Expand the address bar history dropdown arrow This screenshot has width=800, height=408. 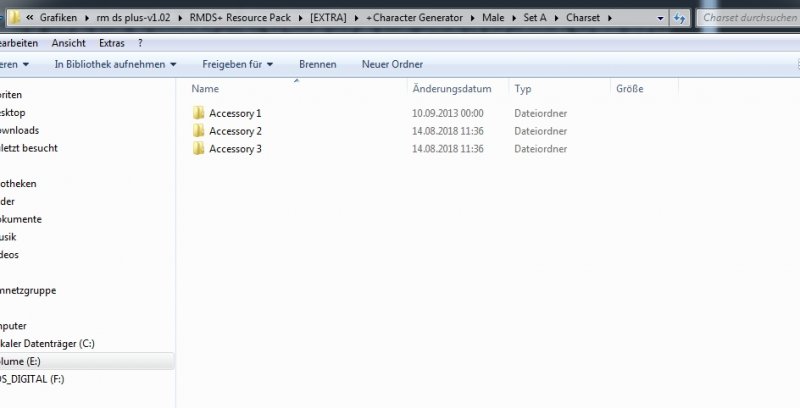[660, 18]
